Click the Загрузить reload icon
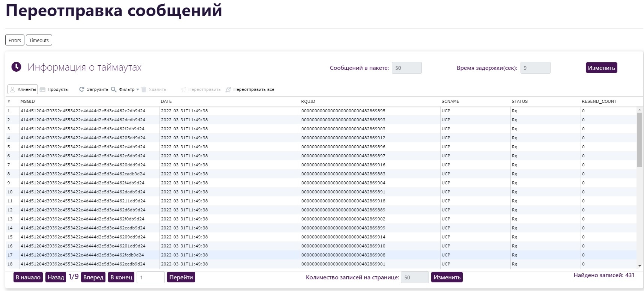The image size is (644, 291). 81,89
